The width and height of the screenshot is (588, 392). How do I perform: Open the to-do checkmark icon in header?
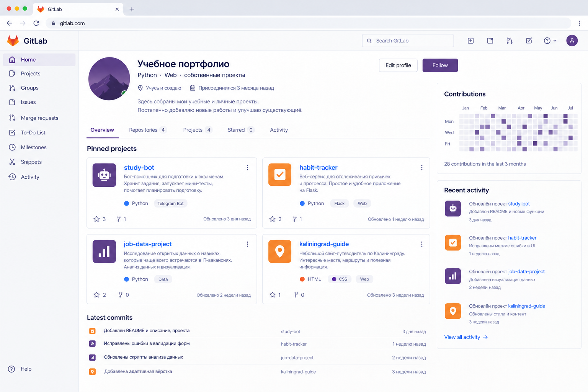[529, 41]
